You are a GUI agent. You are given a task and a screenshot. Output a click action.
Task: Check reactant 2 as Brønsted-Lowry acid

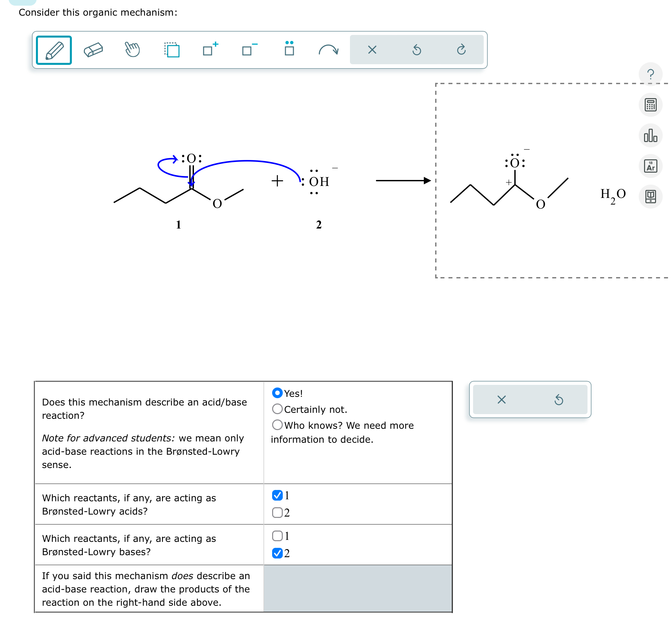277,513
